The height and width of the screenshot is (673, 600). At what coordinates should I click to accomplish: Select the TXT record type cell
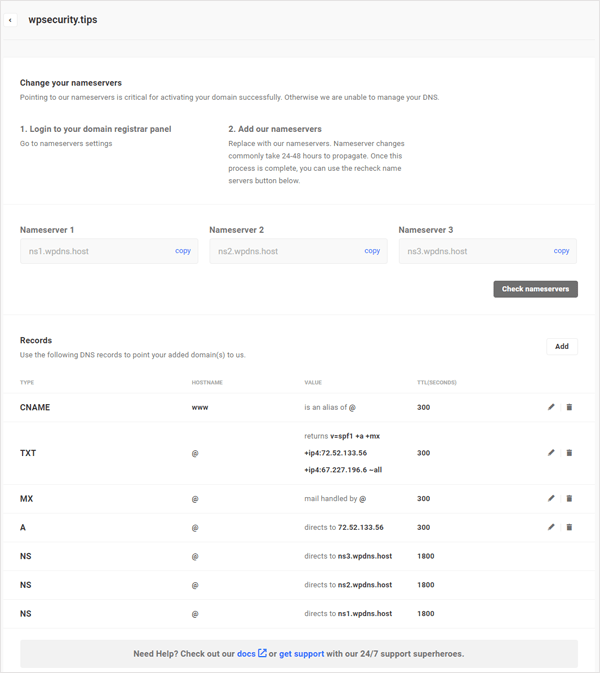pos(28,453)
